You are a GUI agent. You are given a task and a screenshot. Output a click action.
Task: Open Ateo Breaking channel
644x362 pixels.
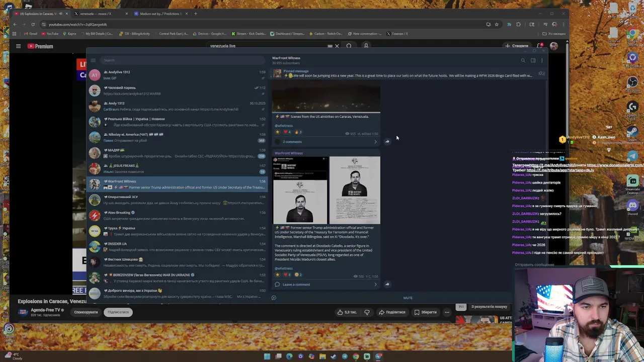click(177, 215)
